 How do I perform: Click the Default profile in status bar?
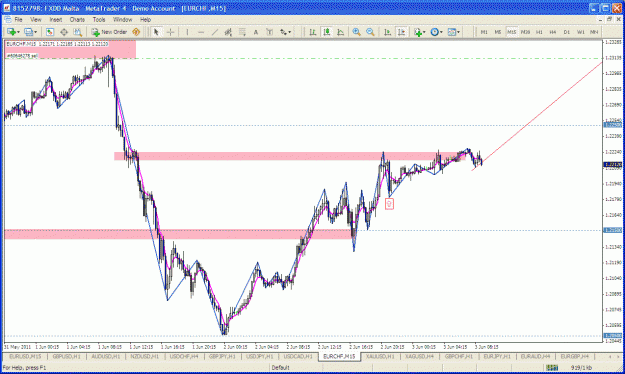[x=280, y=368]
